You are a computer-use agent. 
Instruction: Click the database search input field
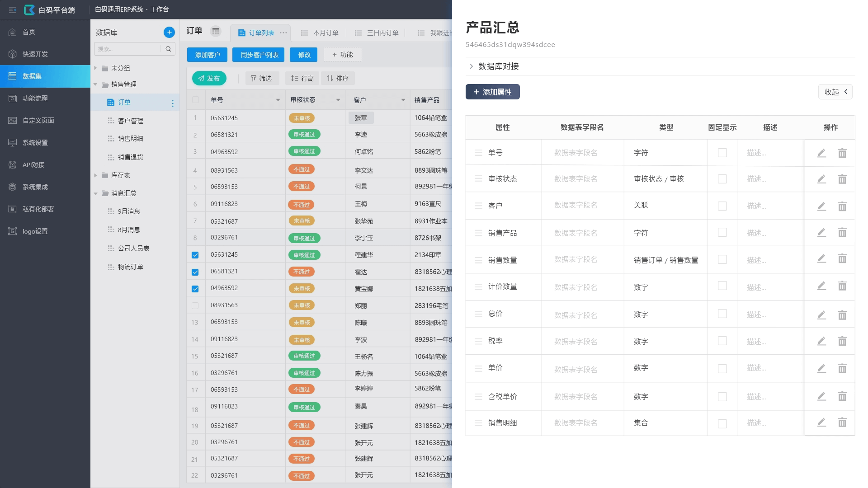click(x=127, y=49)
